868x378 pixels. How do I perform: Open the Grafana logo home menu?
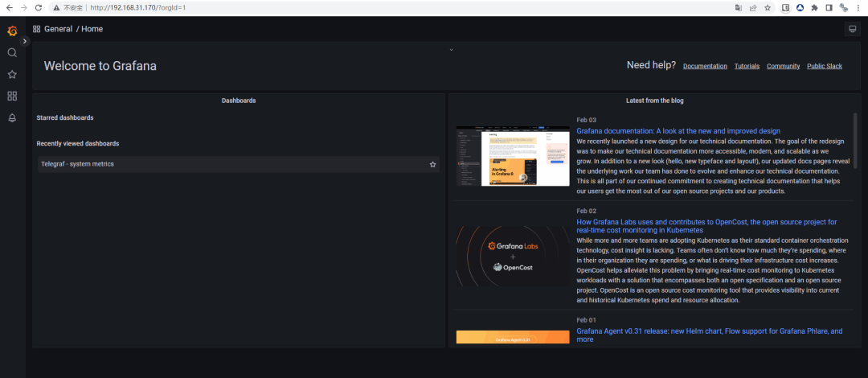click(x=12, y=31)
